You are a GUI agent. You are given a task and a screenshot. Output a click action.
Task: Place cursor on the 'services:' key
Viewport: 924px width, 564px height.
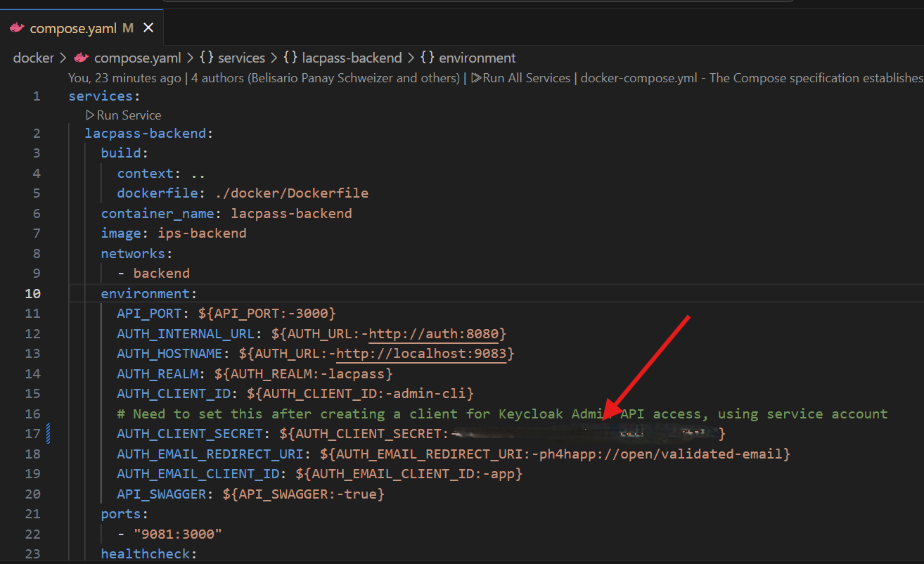click(x=104, y=96)
